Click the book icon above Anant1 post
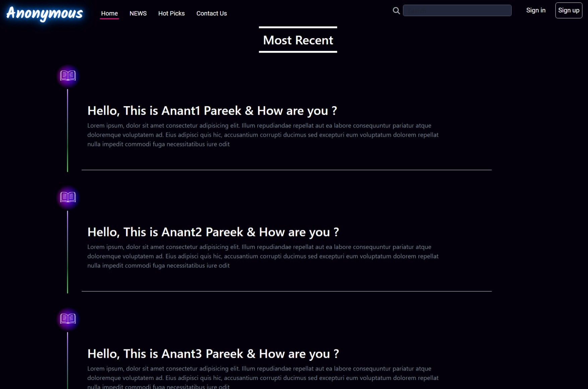Image resolution: width=588 pixels, height=389 pixels. point(68,76)
